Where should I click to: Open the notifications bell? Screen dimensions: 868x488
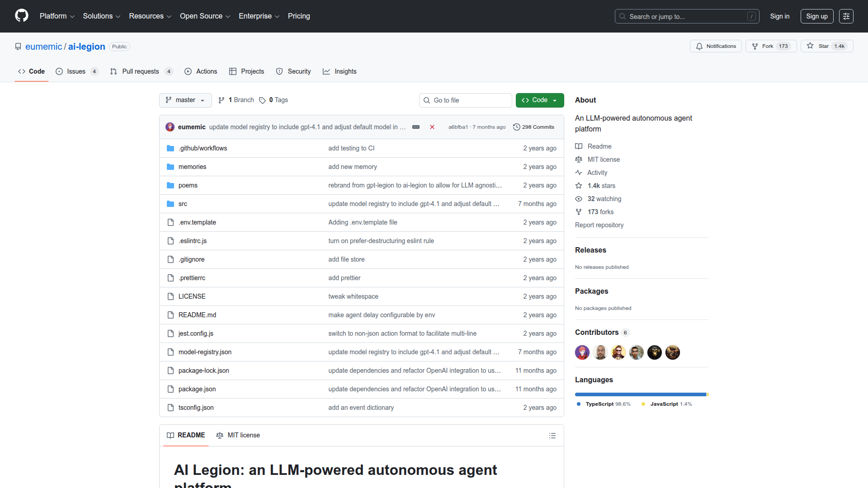pyautogui.click(x=699, y=46)
